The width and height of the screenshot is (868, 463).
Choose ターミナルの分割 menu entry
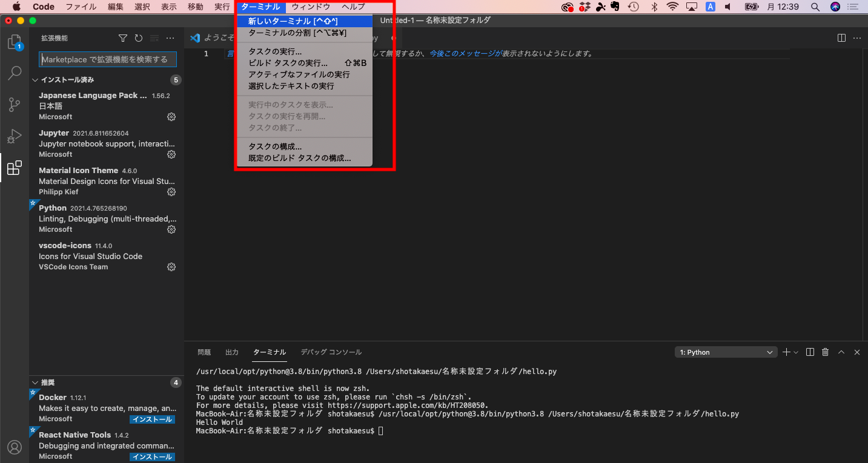tap(304, 33)
